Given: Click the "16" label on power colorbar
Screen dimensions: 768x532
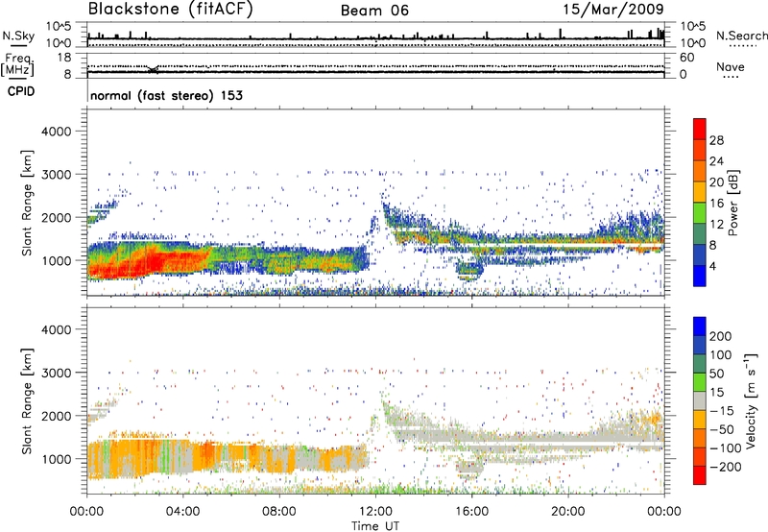Looking at the screenshot, I should click(716, 204).
